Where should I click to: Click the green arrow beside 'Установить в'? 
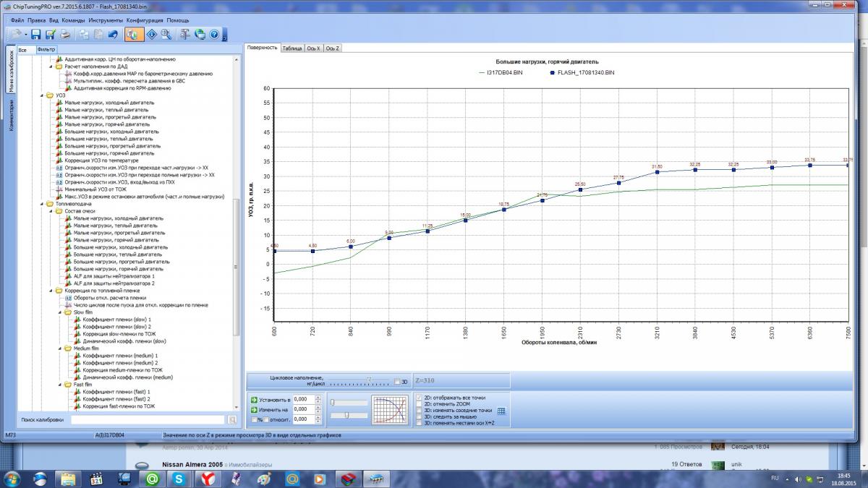(x=254, y=399)
